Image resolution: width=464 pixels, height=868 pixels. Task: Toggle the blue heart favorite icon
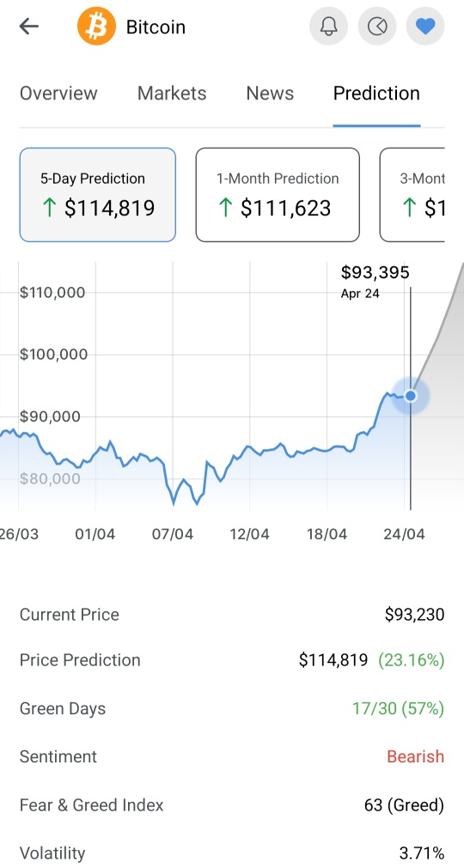tap(425, 26)
